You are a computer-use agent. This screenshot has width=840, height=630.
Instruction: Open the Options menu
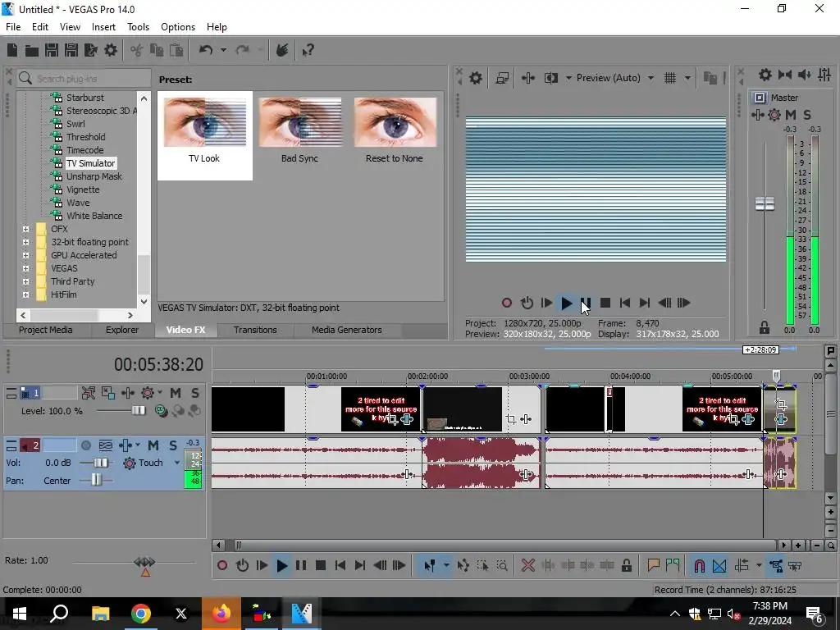click(x=178, y=27)
